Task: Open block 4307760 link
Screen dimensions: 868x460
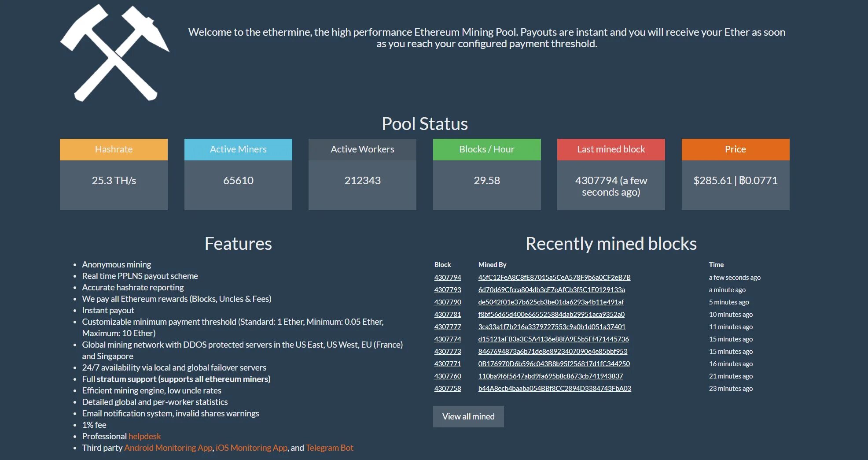Action: (x=448, y=376)
